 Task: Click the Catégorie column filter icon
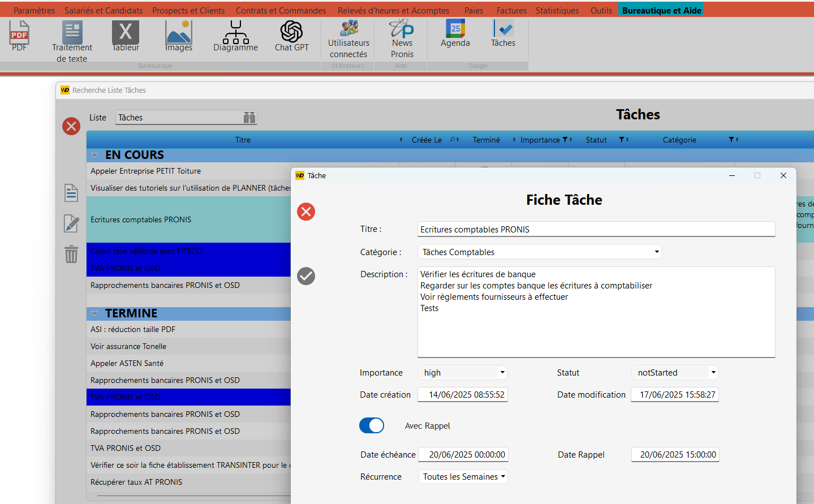tap(731, 140)
